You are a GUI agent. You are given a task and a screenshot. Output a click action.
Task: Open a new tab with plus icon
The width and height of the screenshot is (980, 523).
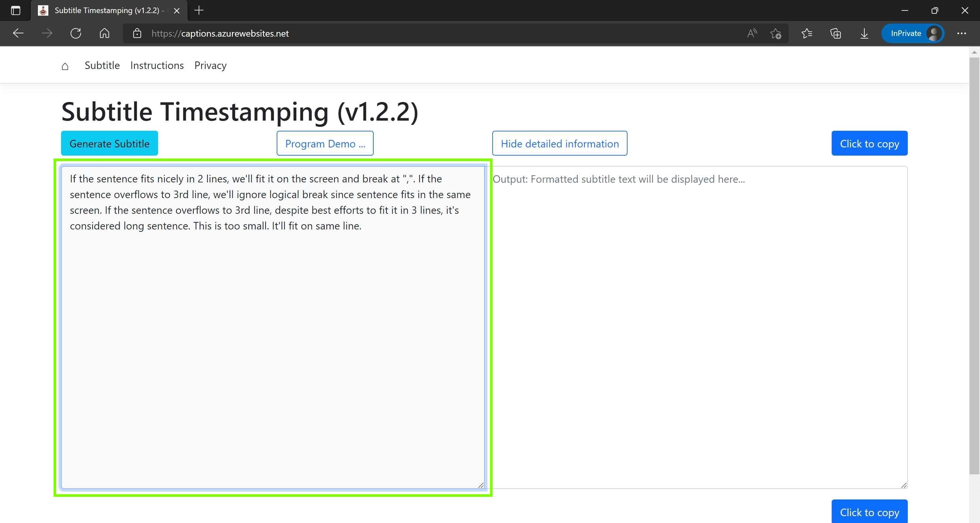pyautogui.click(x=199, y=10)
